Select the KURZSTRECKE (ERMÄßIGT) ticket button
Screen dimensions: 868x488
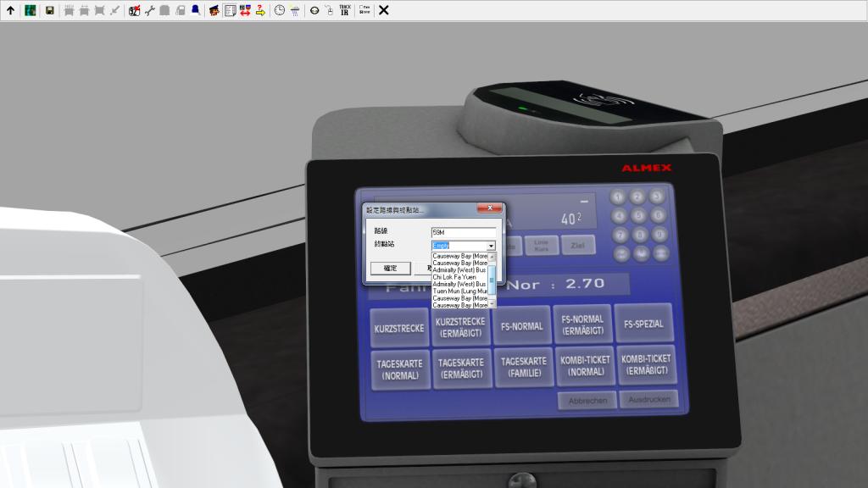[460, 327]
